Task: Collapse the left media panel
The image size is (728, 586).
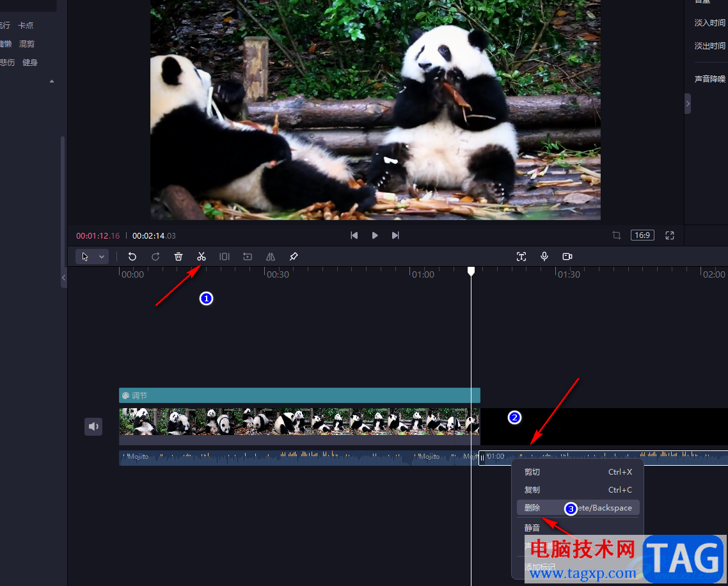Action: point(63,278)
